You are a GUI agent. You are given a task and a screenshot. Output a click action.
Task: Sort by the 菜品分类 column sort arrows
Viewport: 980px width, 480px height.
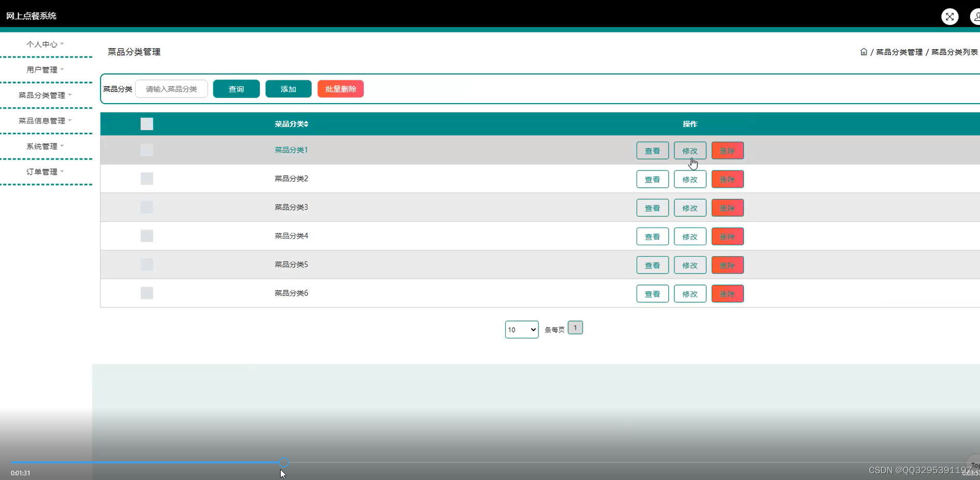pyautogui.click(x=307, y=124)
